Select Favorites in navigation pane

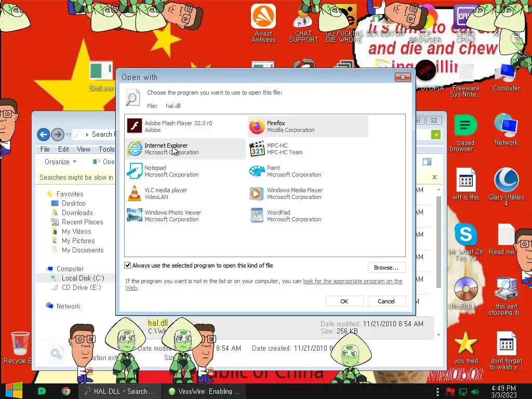(x=70, y=194)
